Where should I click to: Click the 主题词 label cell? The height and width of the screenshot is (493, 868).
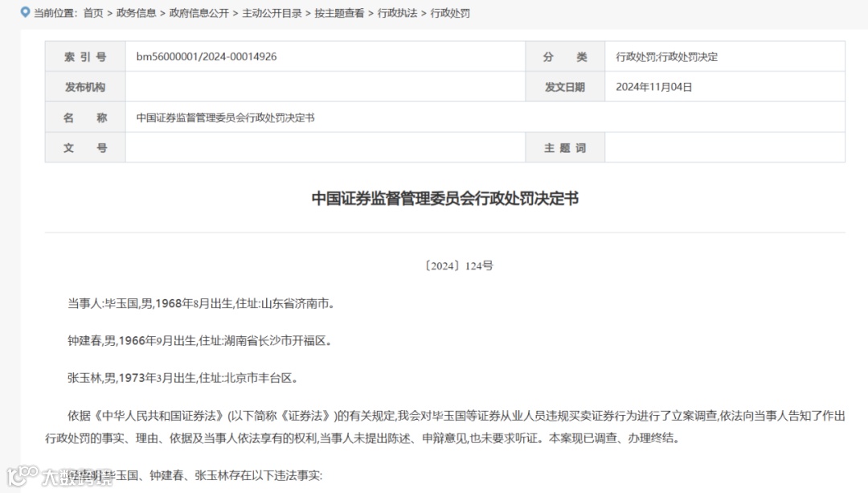pyautogui.click(x=565, y=147)
